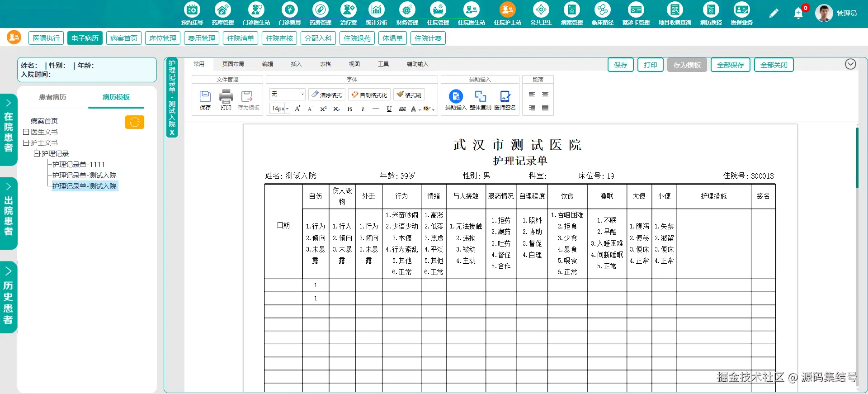Open the 表格 ribbon tab
Screen dimensions: 868x394
tap(325, 64)
